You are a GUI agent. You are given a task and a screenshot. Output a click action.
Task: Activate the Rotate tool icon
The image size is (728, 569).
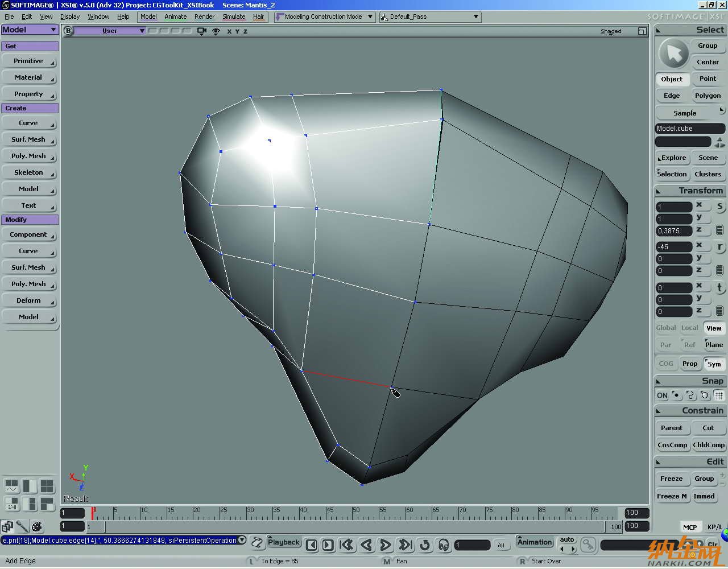(x=719, y=247)
